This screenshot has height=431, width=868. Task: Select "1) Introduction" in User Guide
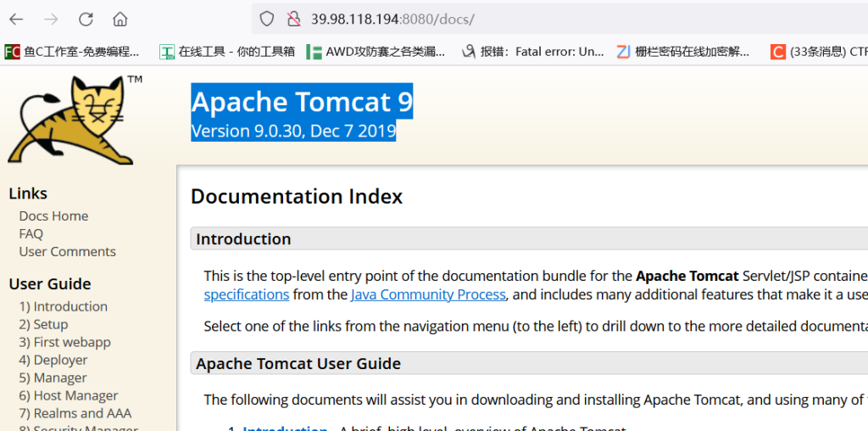[x=63, y=306]
